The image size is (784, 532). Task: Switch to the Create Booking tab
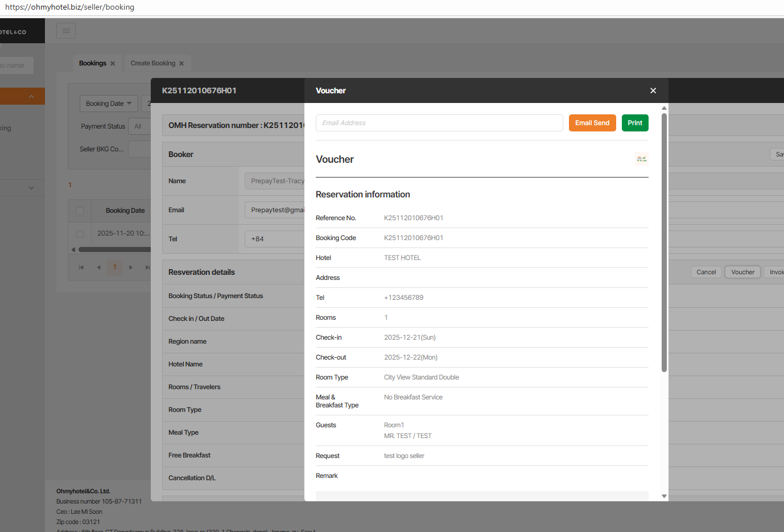pos(153,63)
